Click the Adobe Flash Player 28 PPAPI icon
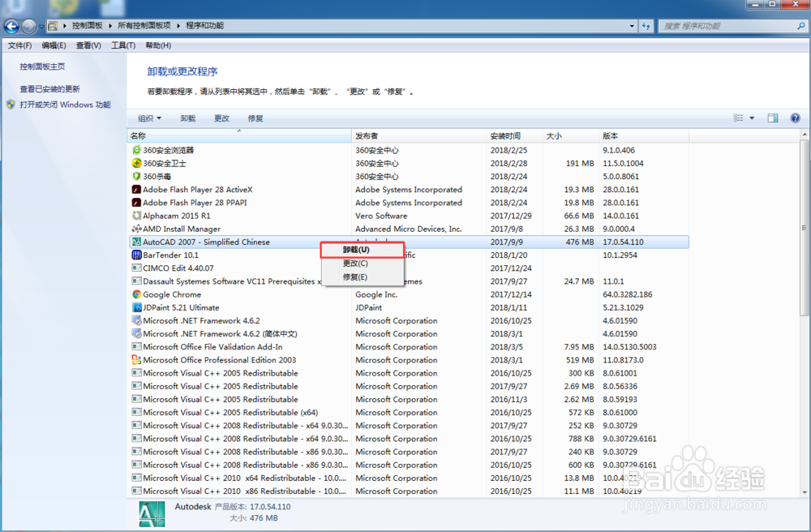Image resolution: width=811 pixels, height=532 pixels. (x=136, y=203)
